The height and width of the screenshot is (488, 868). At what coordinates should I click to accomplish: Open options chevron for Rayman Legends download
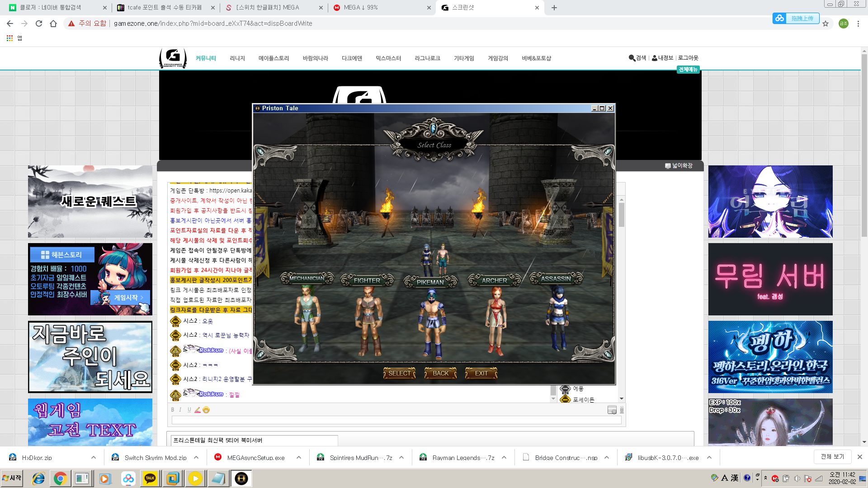504,457
